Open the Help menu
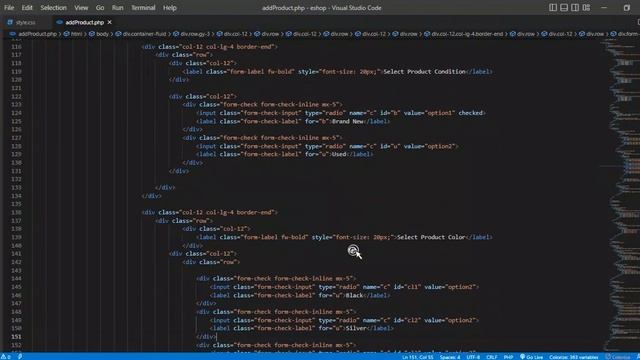This screenshot has height=360, width=640. (170, 8)
